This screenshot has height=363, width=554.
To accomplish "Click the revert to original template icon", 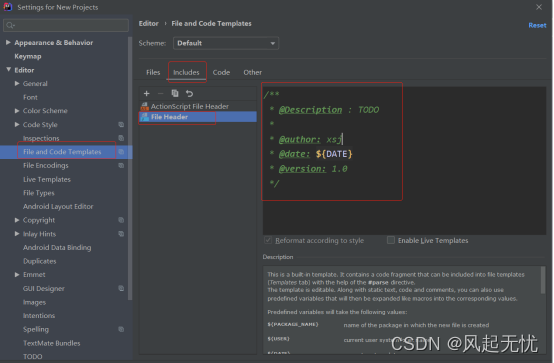I will tap(189, 93).
